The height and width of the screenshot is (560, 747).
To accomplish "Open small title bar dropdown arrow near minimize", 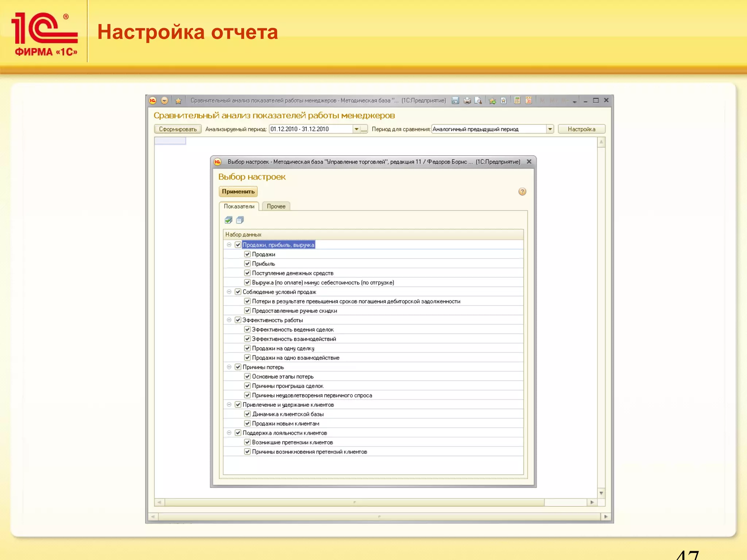I will (575, 102).
